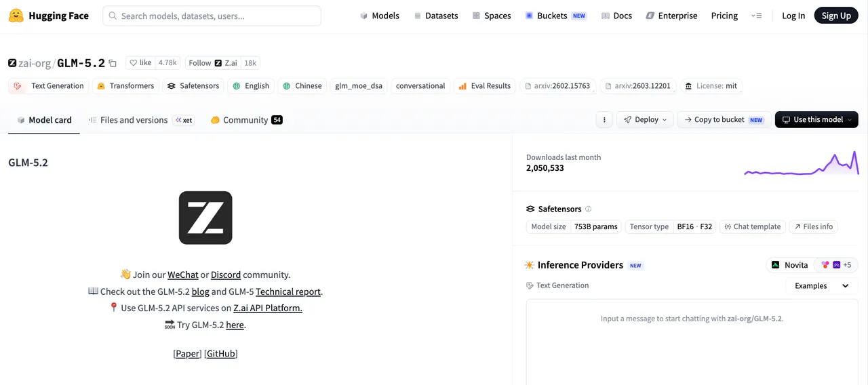This screenshot has height=385, width=868.
Task: Click Log In
Action: pos(793,16)
